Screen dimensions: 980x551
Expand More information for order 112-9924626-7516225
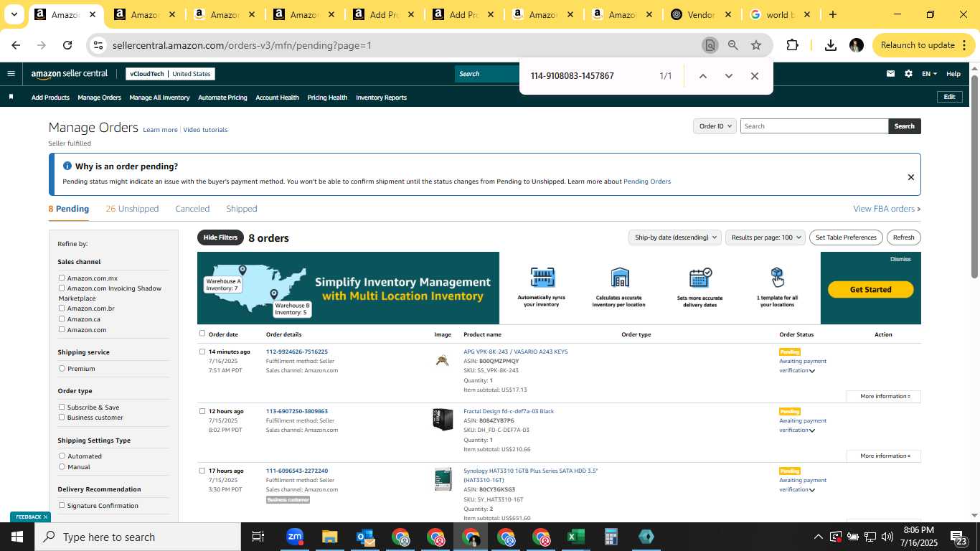tap(884, 396)
